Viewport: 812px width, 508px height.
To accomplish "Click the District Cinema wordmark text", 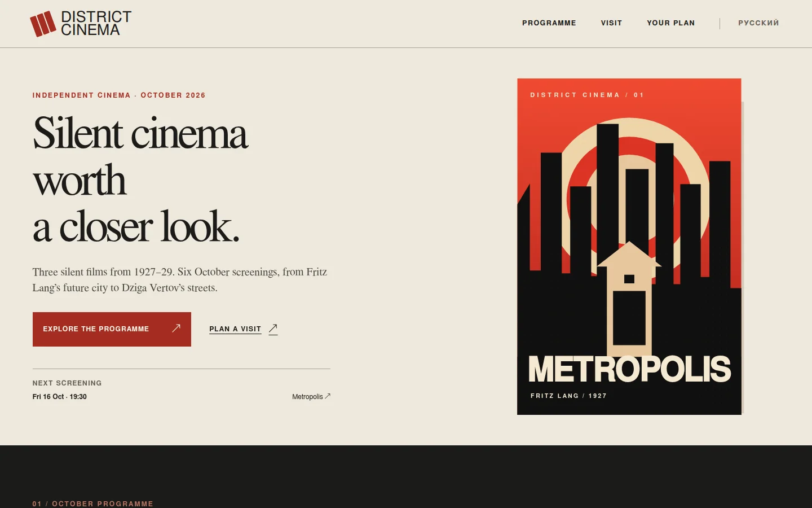I will pyautogui.click(x=96, y=24).
